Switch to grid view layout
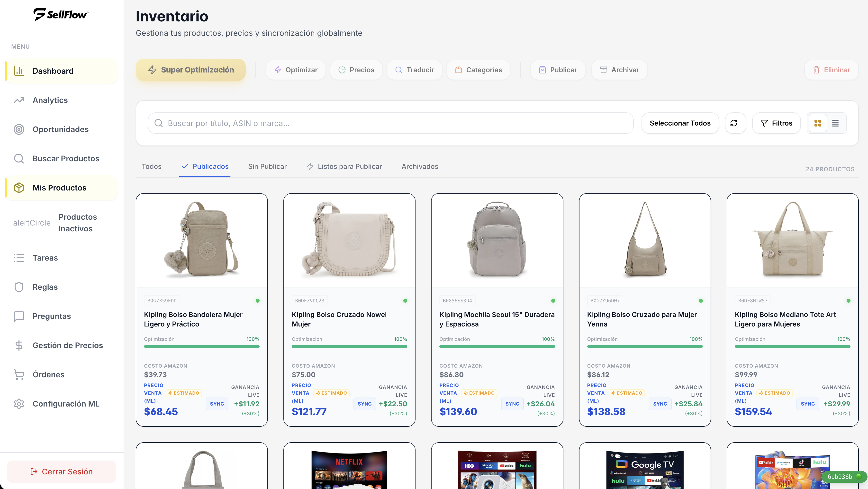Image resolution: width=868 pixels, height=489 pixels. click(818, 123)
